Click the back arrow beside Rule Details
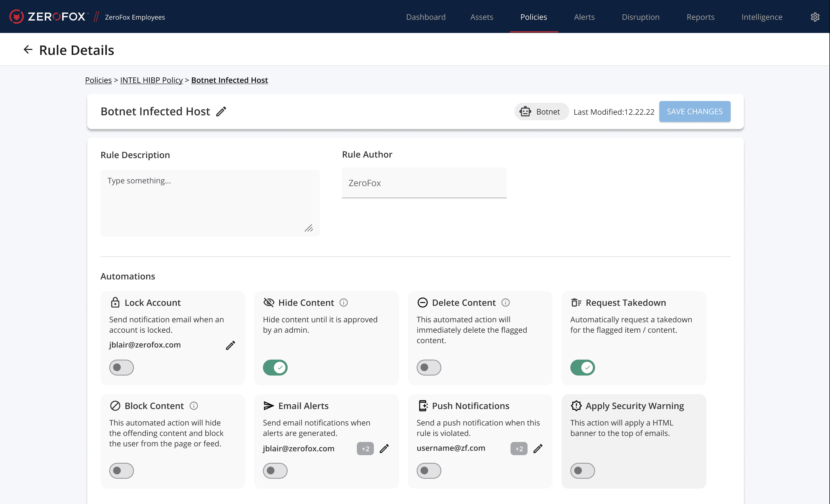This screenshot has width=830, height=504. coord(28,50)
